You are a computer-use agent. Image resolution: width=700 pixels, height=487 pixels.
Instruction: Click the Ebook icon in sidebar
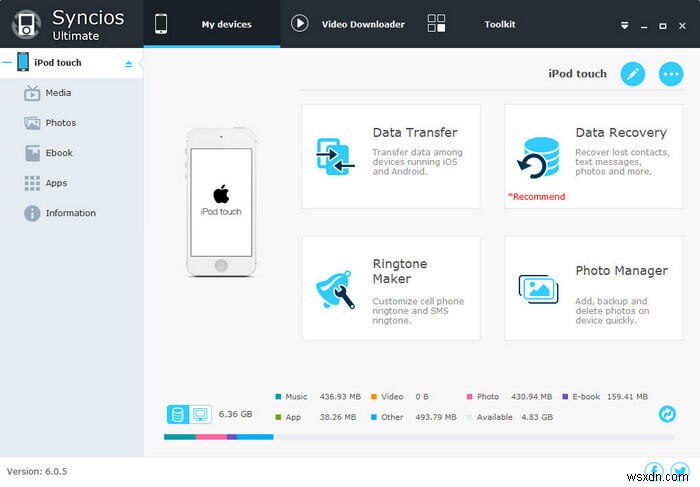pyautogui.click(x=32, y=153)
